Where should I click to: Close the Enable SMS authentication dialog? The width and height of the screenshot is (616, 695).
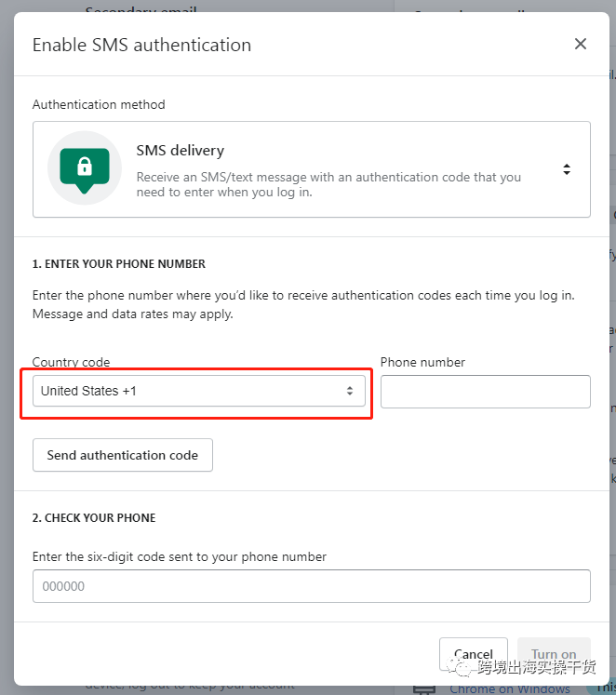tap(580, 44)
